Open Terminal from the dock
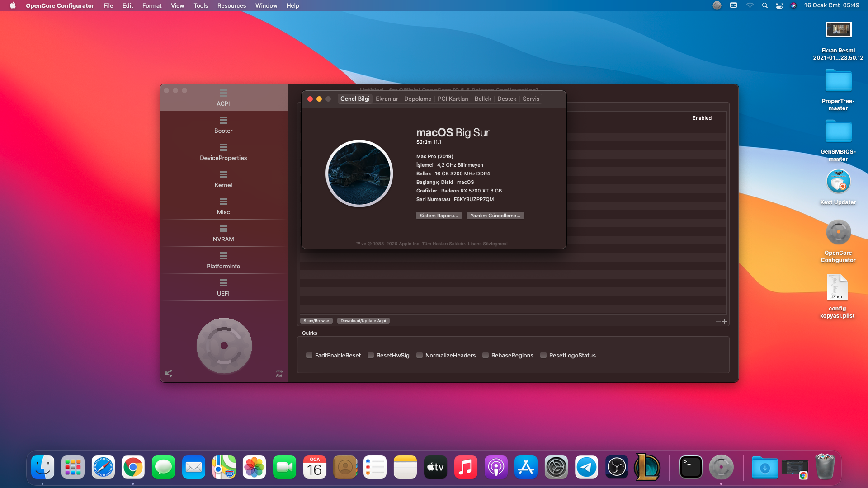Screen dimensions: 868x488 tap(690, 467)
